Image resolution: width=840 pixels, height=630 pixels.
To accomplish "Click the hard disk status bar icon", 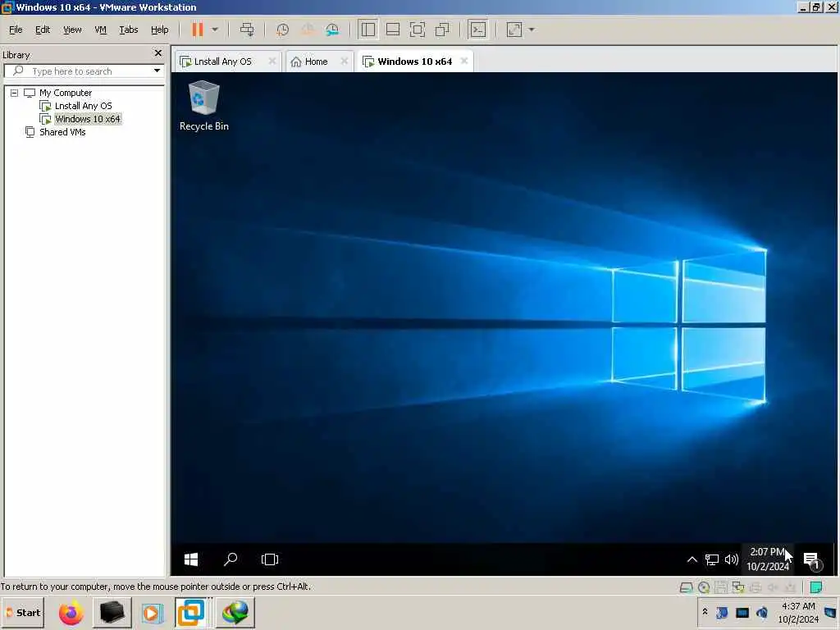I will pyautogui.click(x=687, y=587).
